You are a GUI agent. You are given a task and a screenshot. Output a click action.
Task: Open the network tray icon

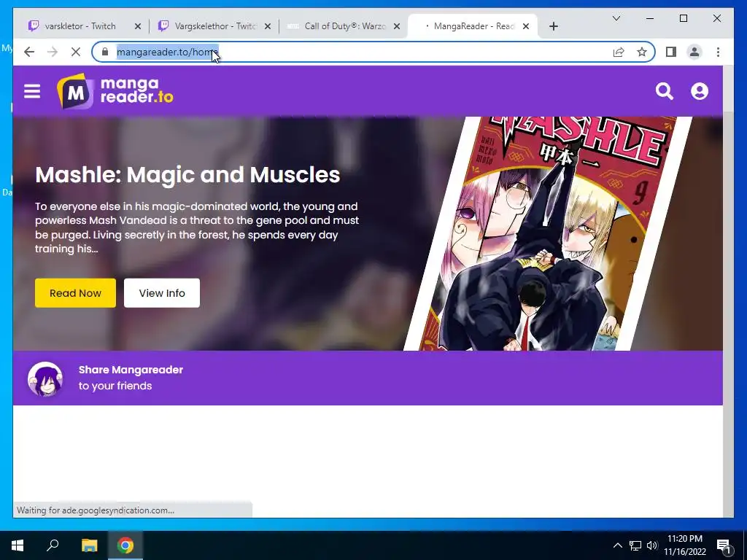pos(635,545)
